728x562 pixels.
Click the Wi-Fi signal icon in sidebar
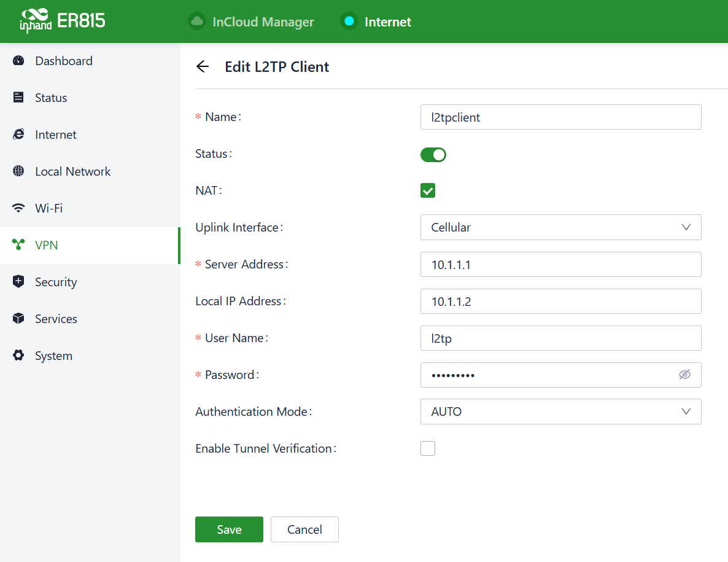tap(18, 208)
